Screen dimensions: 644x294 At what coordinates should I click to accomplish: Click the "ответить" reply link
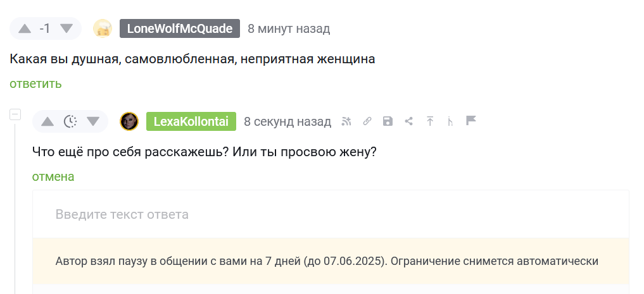point(35,83)
